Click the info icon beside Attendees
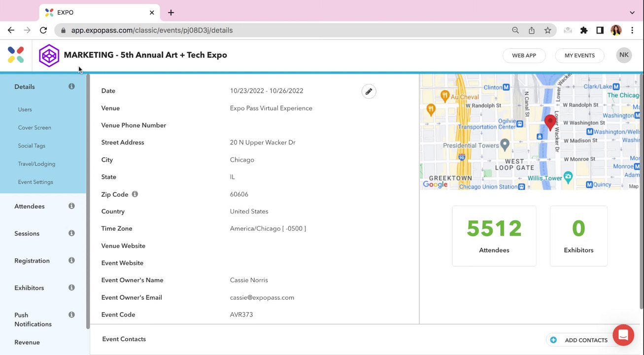Viewport: 644px width, 355px height. 71,206
